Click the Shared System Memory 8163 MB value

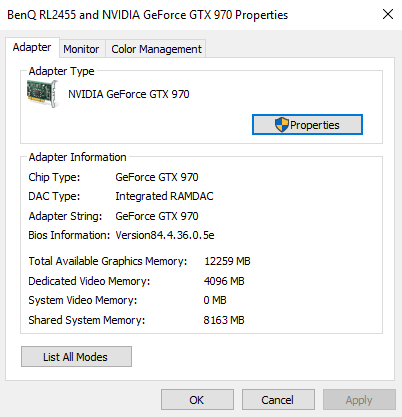tap(224, 320)
